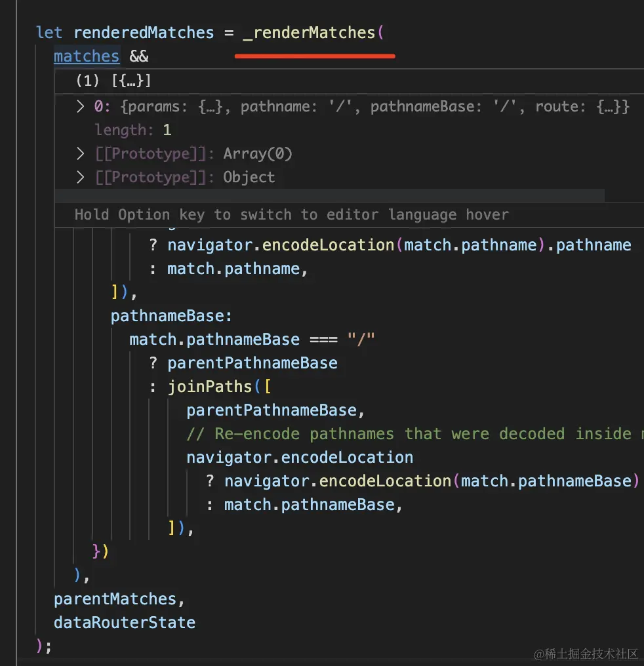This screenshot has width=644, height=666.
Task: Click 'parentMatches,' argument
Action: click(119, 599)
